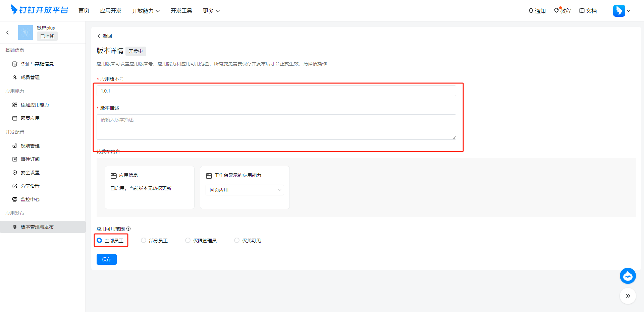Open 应用开发 top nav item
The image size is (644, 312).
pyautogui.click(x=111, y=11)
